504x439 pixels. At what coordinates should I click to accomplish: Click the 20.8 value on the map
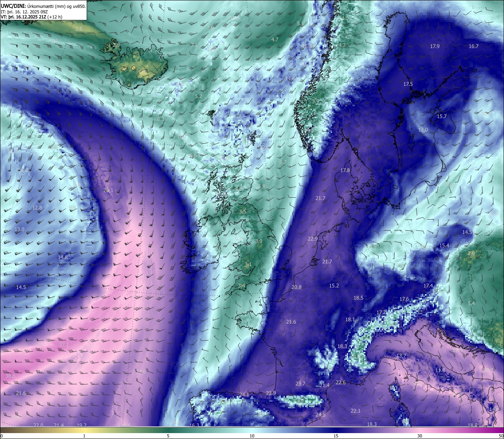point(296,287)
